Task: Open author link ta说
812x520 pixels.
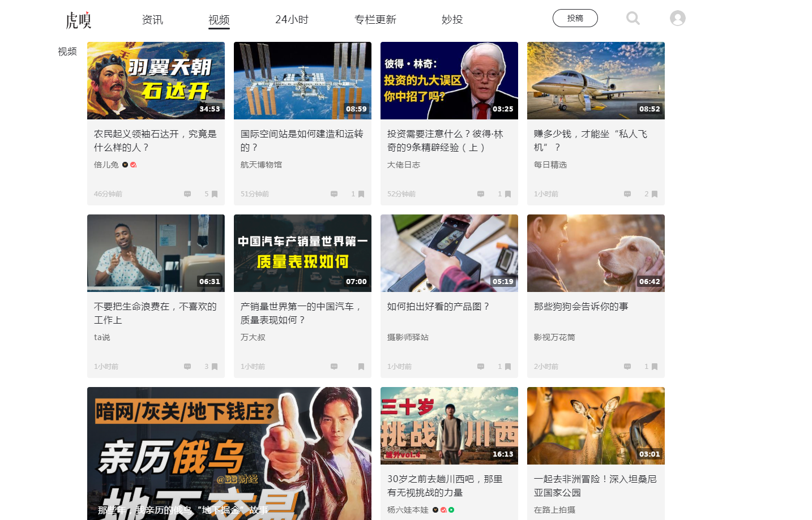Action: tap(102, 337)
